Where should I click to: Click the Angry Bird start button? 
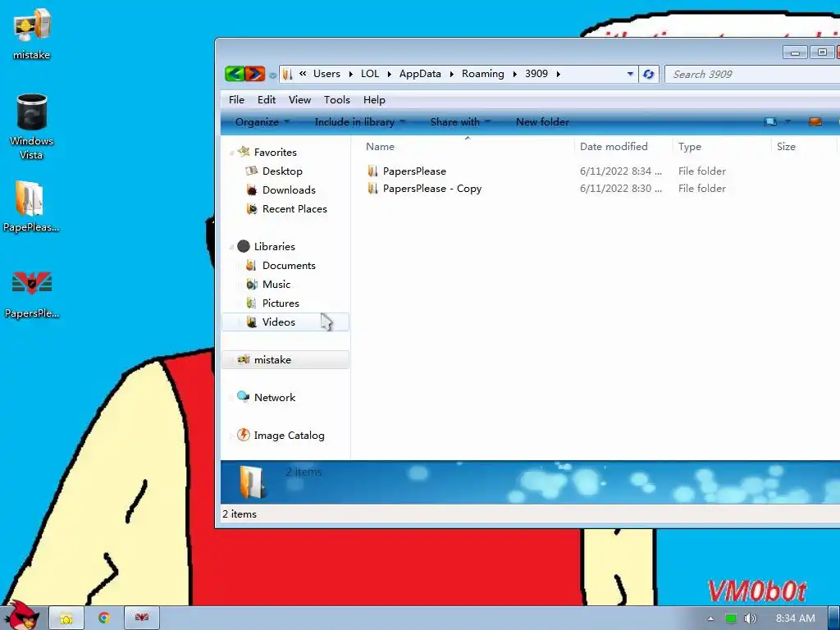coord(22,615)
